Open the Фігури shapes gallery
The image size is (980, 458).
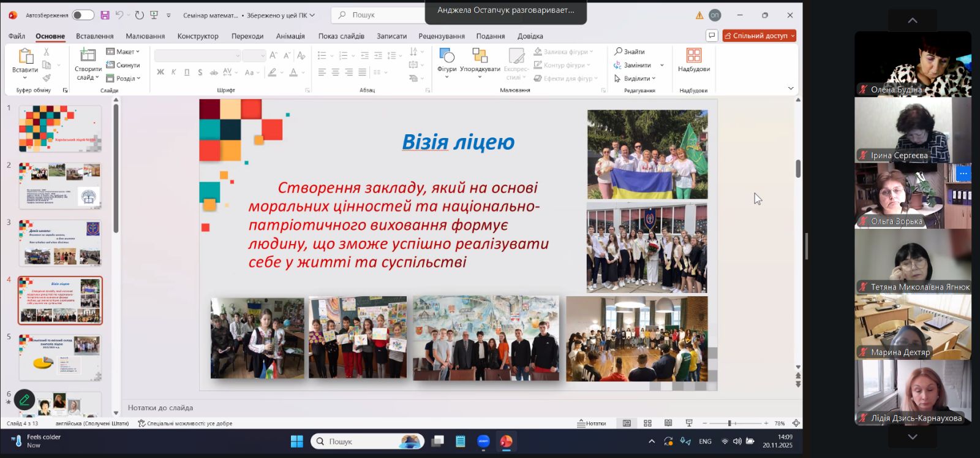[x=447, y=60]
